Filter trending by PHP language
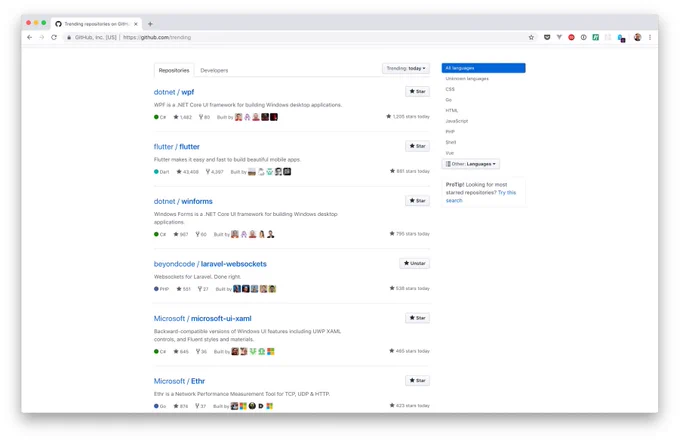The image size is (680, 441). pyautogui.click(x=450, y=132)
